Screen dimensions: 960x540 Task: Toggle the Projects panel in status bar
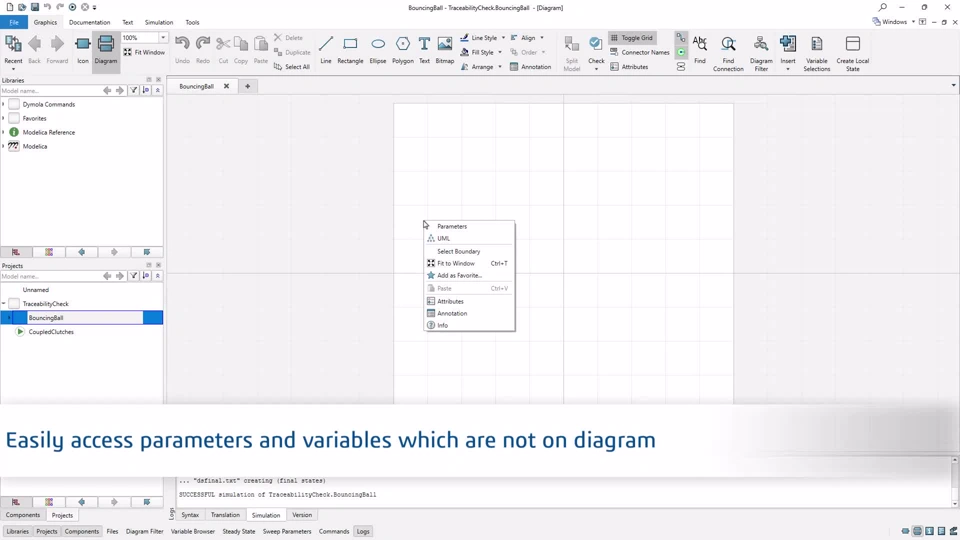[x=47, y=531]
